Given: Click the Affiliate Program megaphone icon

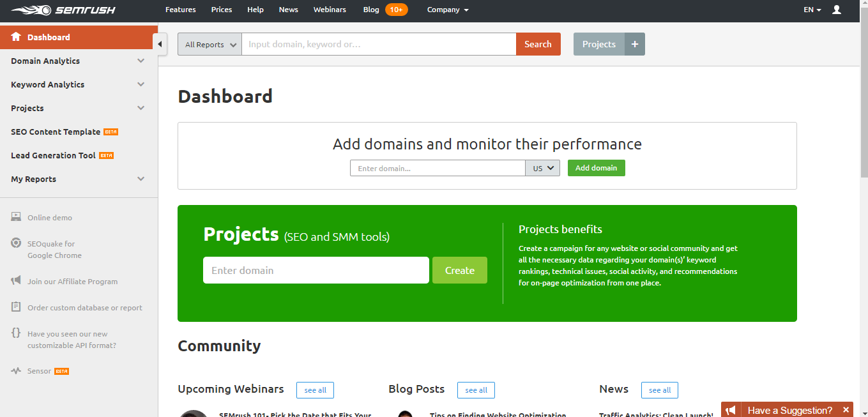Looking at the screenshot, I should 16,281.
